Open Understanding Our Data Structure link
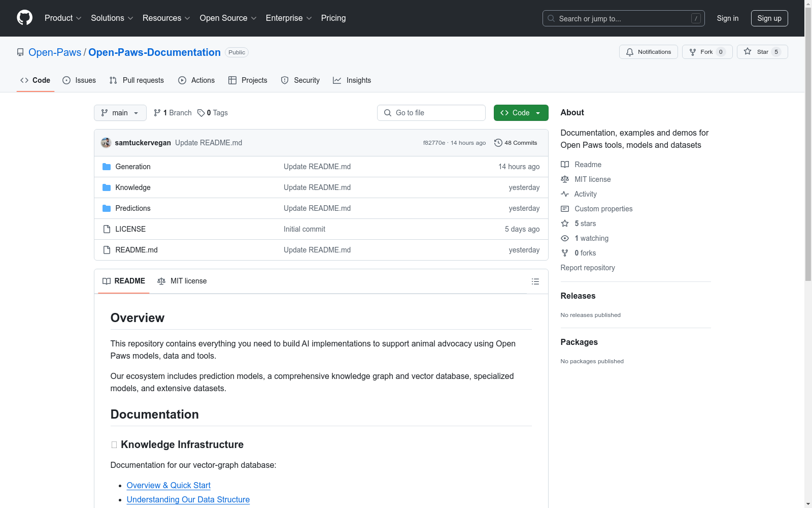Screen dimensions: 812x508 [x=188, y=500]
